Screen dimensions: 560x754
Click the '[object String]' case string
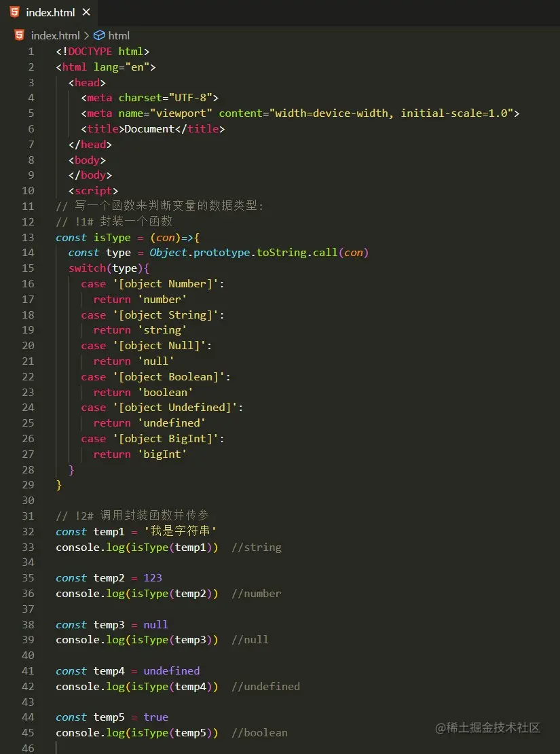pos(166,315)
